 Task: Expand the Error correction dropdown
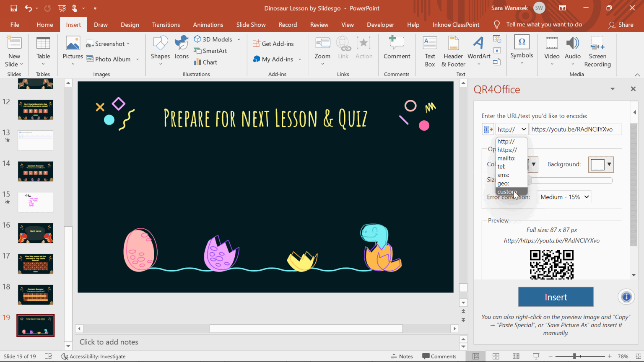[x=564, y=197]
